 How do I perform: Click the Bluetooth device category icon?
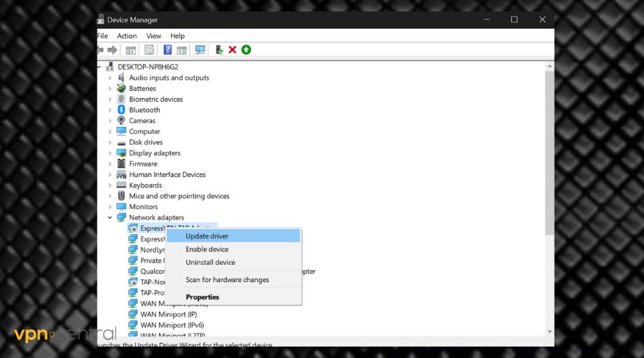tap(122, 110)
